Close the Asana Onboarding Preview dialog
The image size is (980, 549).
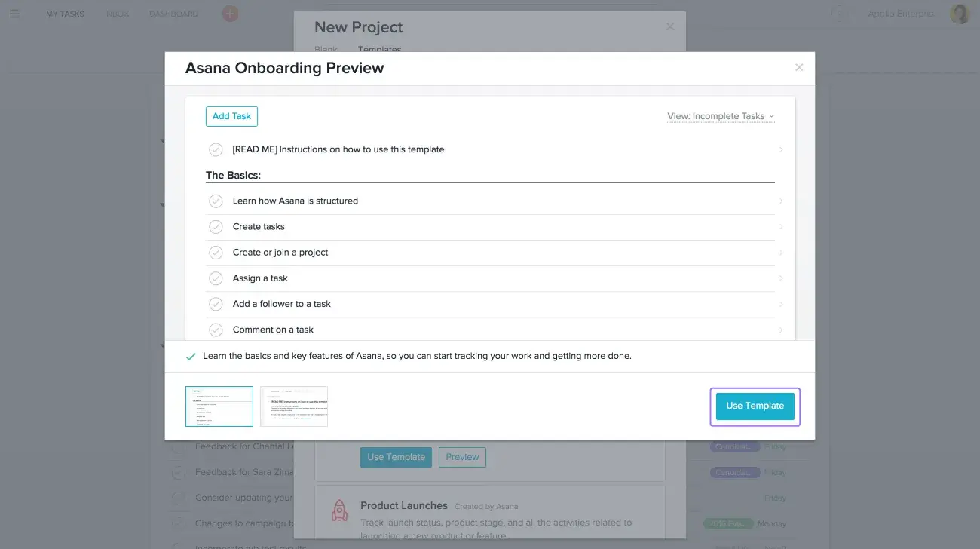tap(799, 67)
